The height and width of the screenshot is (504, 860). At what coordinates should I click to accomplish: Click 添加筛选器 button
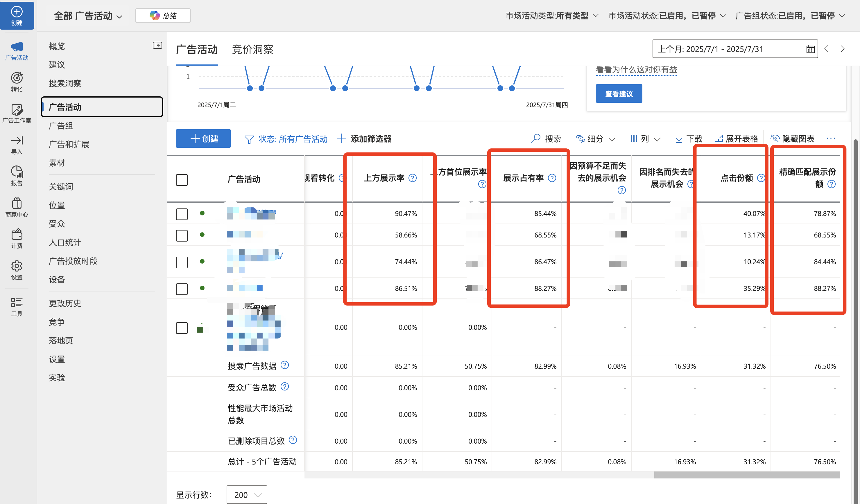point(364,138)
